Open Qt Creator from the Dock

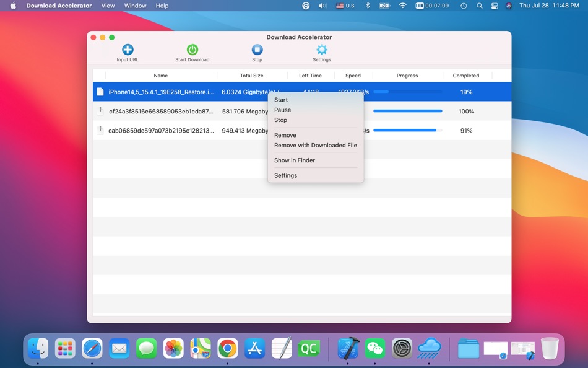(309, 348)
